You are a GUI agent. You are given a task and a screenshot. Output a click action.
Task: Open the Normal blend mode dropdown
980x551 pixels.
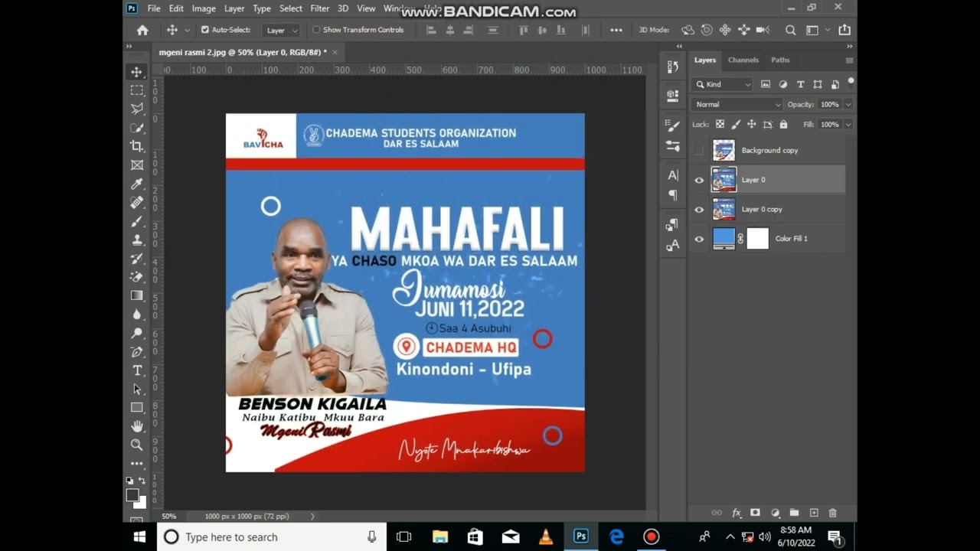click(x=737, y=104)
